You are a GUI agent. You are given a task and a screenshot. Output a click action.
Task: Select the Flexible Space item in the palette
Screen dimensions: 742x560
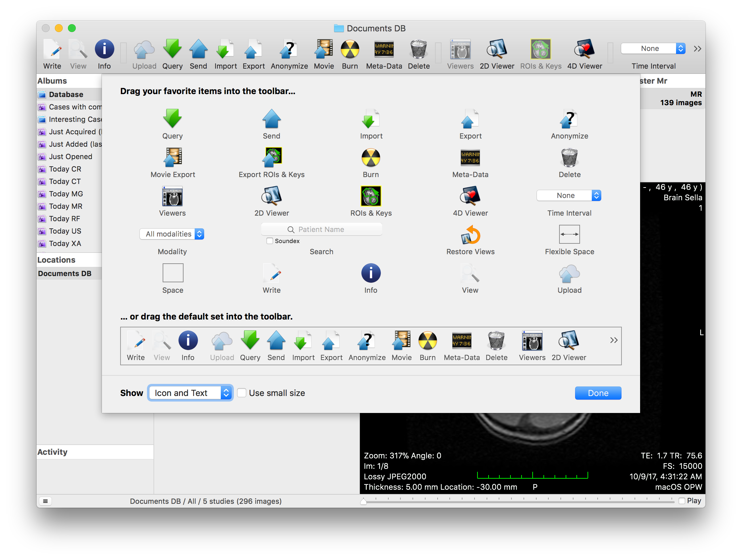[x=569, y=240]
